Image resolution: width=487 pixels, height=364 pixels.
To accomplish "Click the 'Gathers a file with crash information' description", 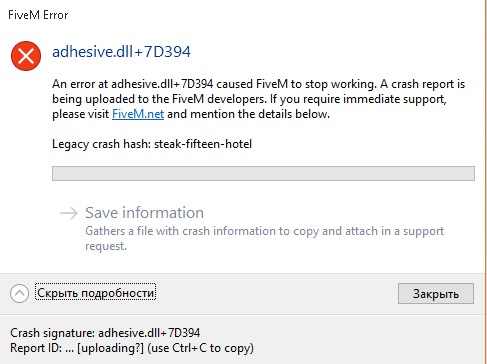I will point(265,238).
